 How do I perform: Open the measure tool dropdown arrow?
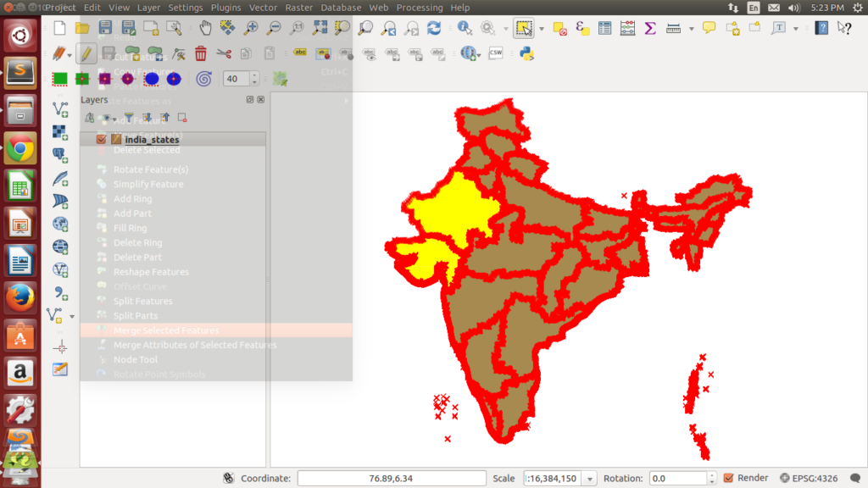[691, 29]
